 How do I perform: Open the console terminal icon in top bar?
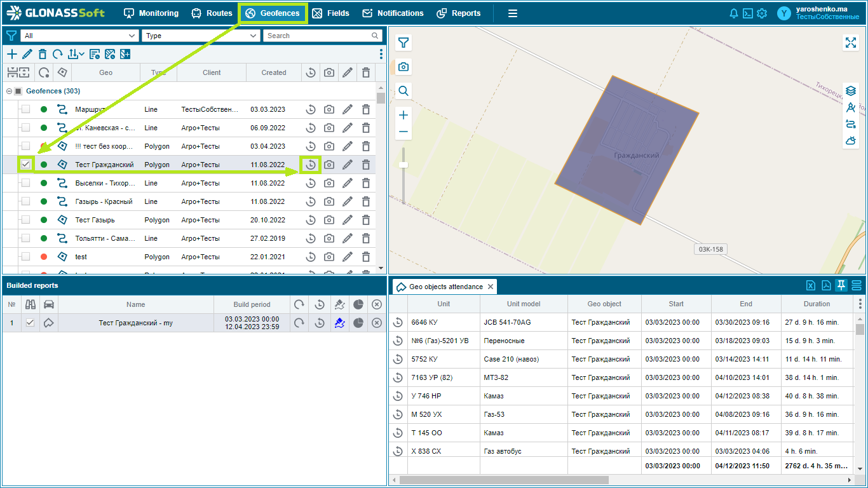[x=748, y=13]
